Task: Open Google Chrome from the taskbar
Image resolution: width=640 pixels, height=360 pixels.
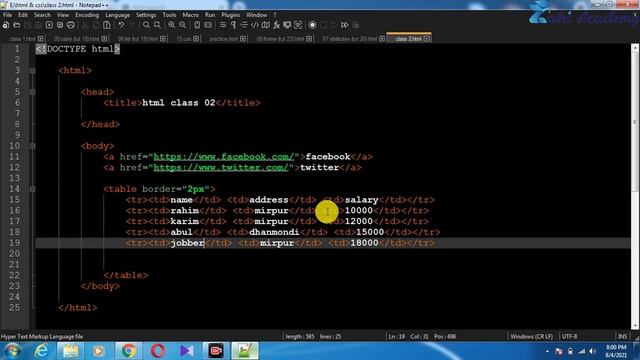Action: coord(129,351)
